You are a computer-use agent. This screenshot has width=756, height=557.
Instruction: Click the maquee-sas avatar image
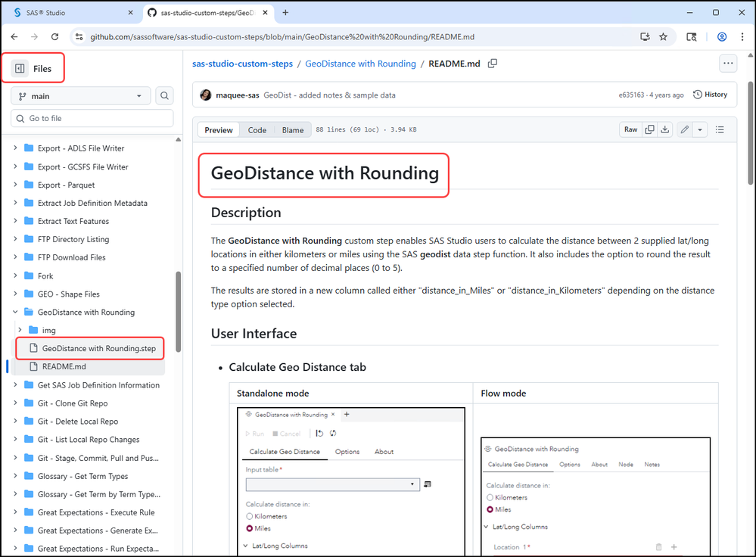coord(206,95)
